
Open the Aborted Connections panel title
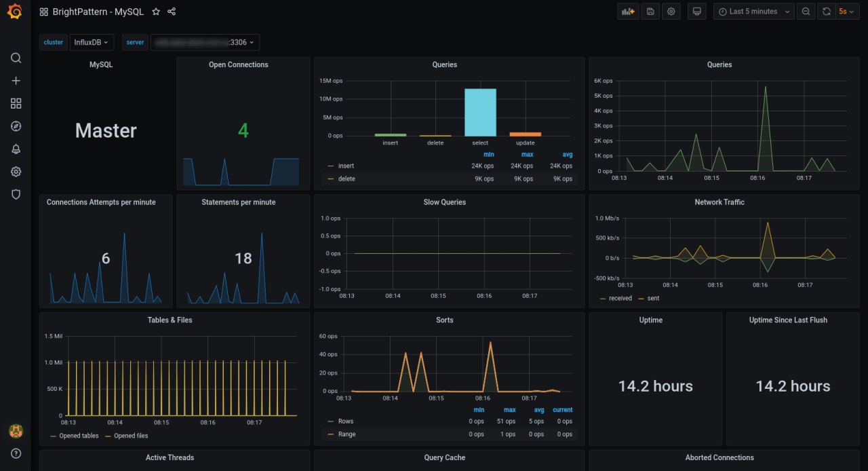719,457
